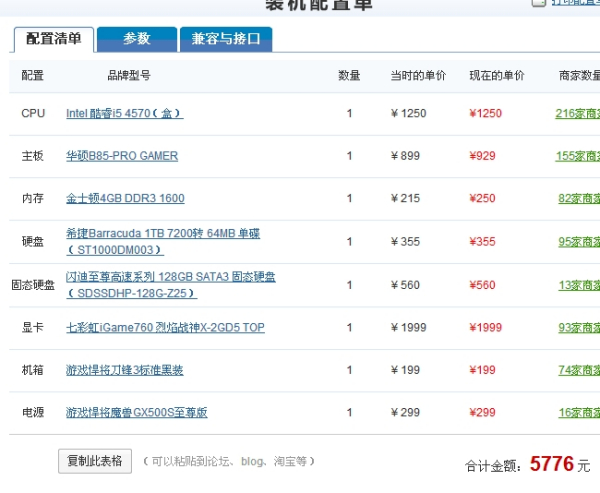
Task: Click the 显卡 row label
Action: pyautogui.click(x=33, y=327)
